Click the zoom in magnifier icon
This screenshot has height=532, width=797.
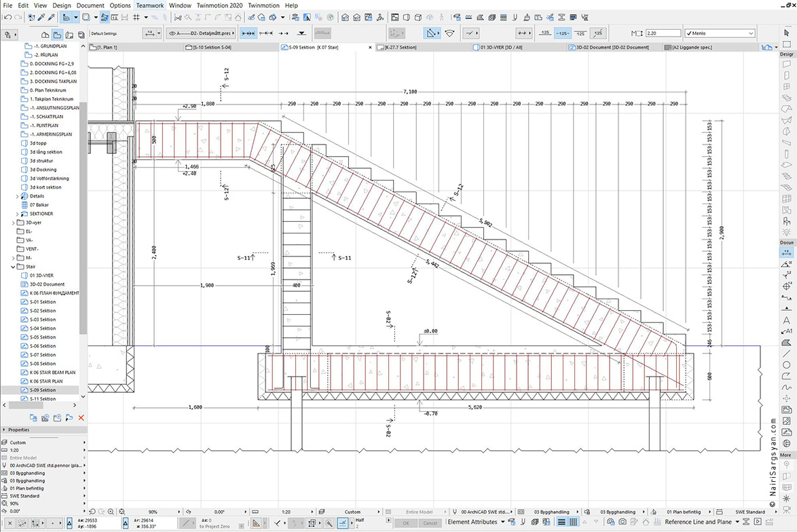[110, 512]
